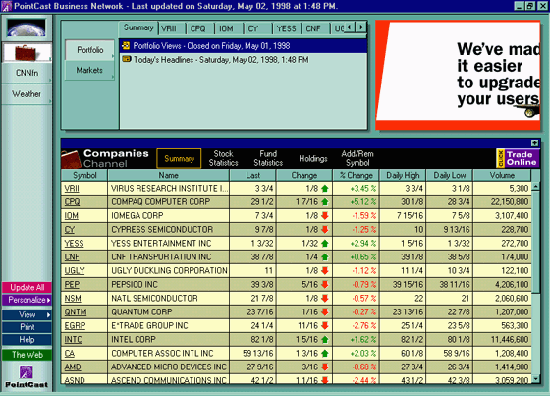
Task: Click the PointCast logo icon
Action: coord(26,376)
